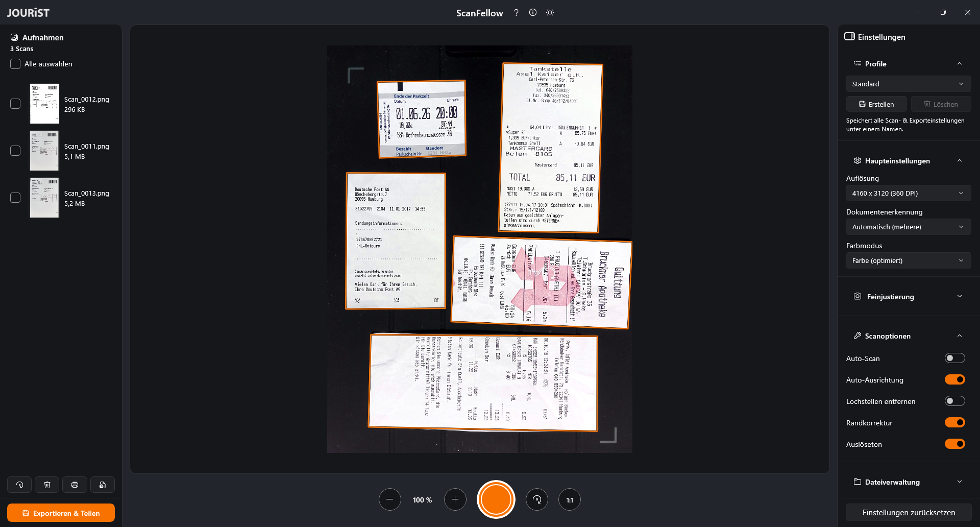This screenshot has height=527, width=980.
Task: Click the Erstellen profile button
Action: pyautogui.click(x=876, y=104)
